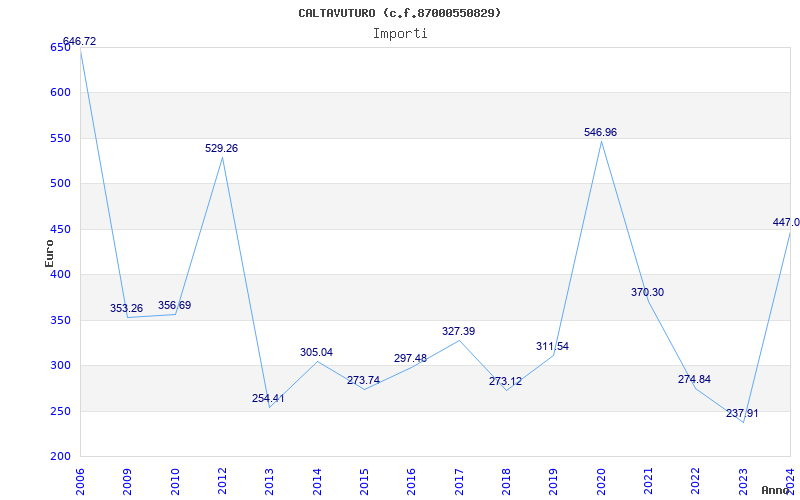Select the 273.12 value label
800x500 pixels.
click(505, 381)
